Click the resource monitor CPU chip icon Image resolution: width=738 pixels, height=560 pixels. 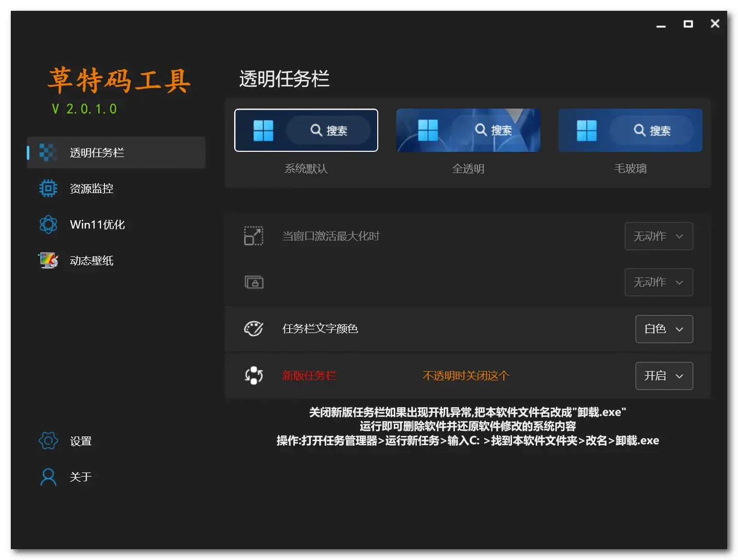coord(48,188)
